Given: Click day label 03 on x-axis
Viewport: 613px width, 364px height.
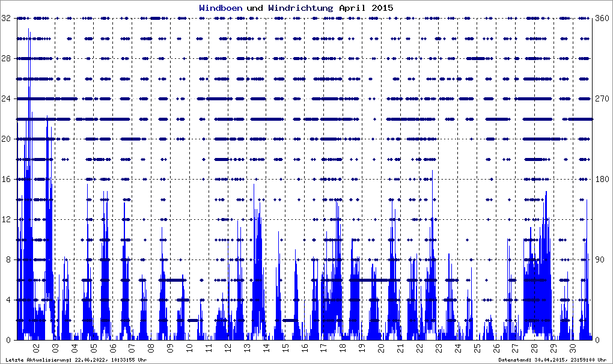Looking at the screenshot, I should tap(55, 348).
